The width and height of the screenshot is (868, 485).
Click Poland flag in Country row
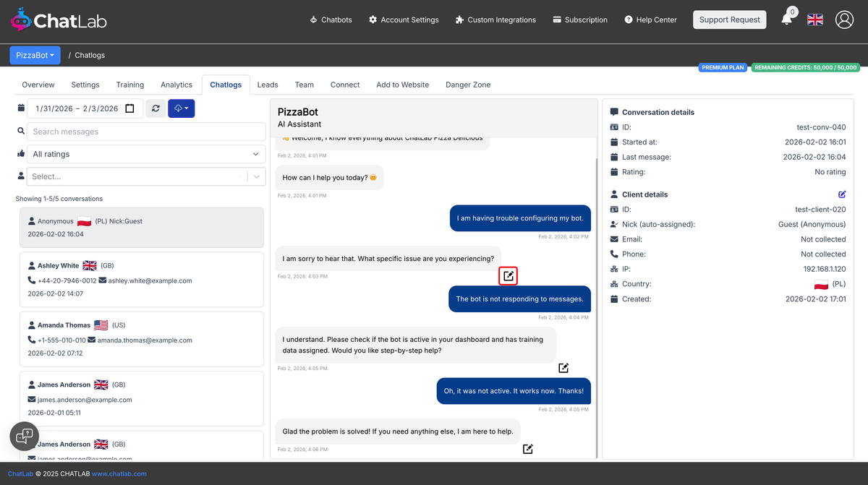coord(821,284)
